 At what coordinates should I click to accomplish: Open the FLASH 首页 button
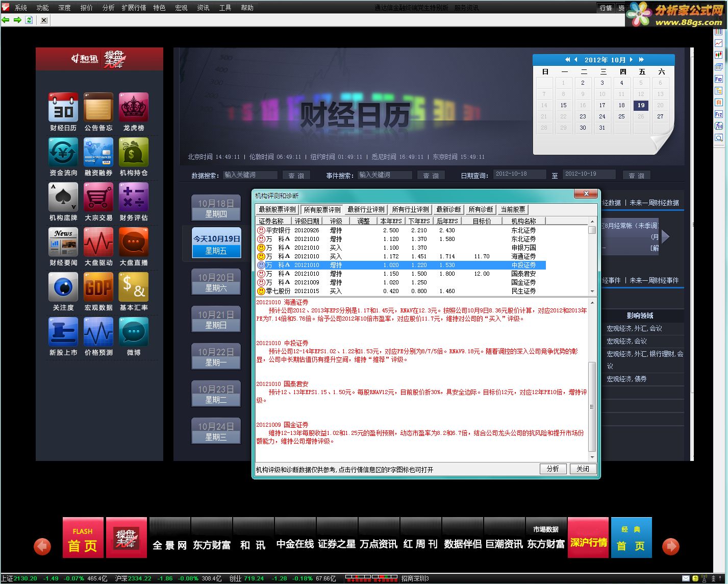[83, 538]
